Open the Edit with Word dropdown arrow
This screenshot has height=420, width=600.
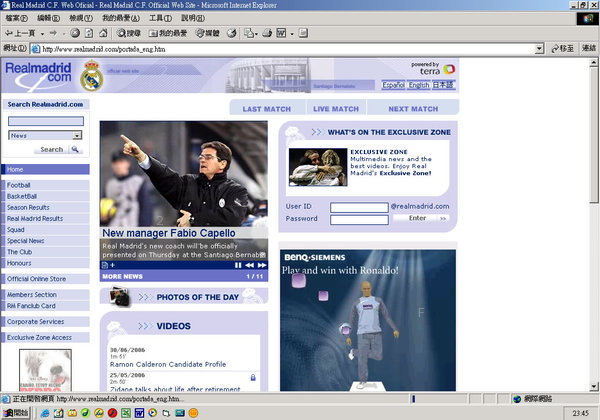coord(292,34)
